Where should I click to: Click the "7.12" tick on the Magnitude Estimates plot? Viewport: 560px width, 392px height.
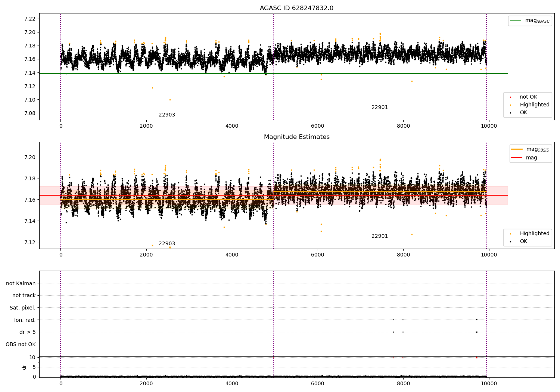pos(30,243)
